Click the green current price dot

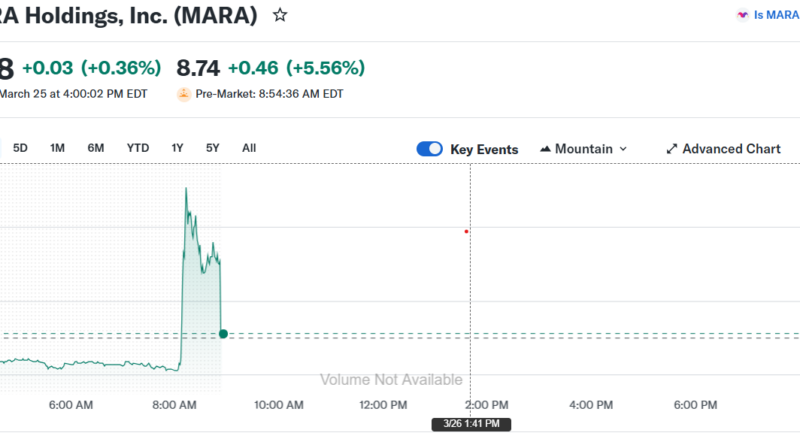point(223,333)
